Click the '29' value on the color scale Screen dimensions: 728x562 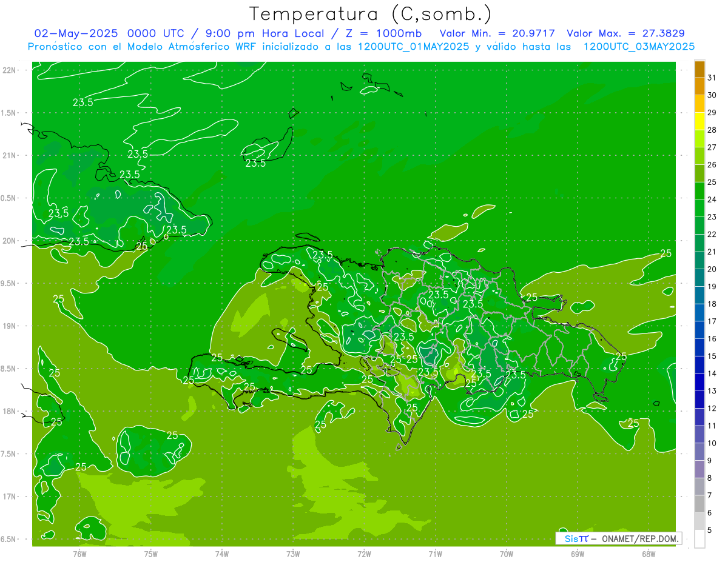click(x=712, y=112)
